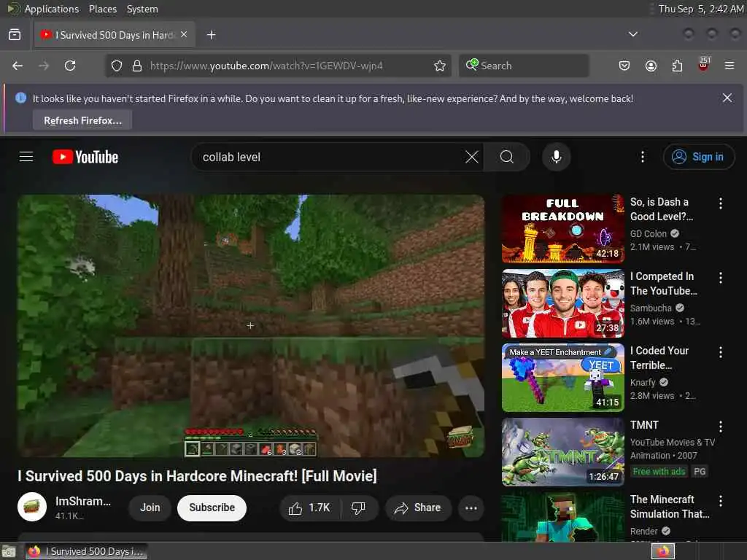
Task: Share the video via Share button
Action: [418, 507]
